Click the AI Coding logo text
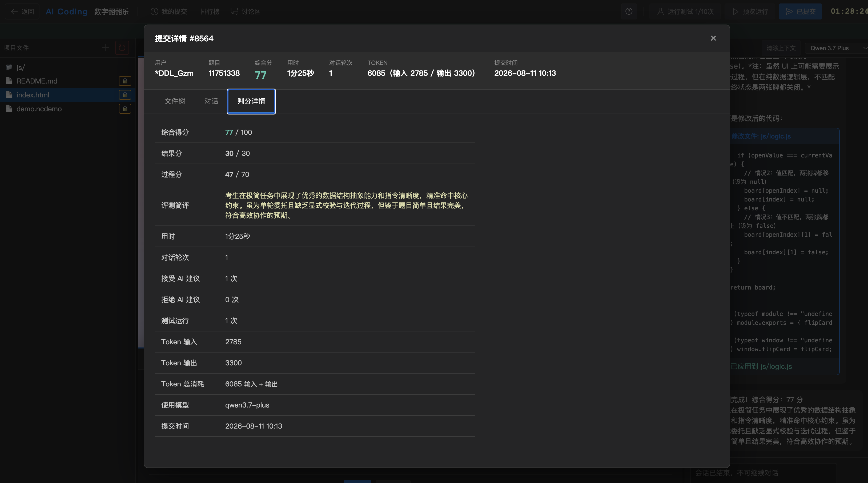This screenshot has width=868, height=483. tap(67, 11)
